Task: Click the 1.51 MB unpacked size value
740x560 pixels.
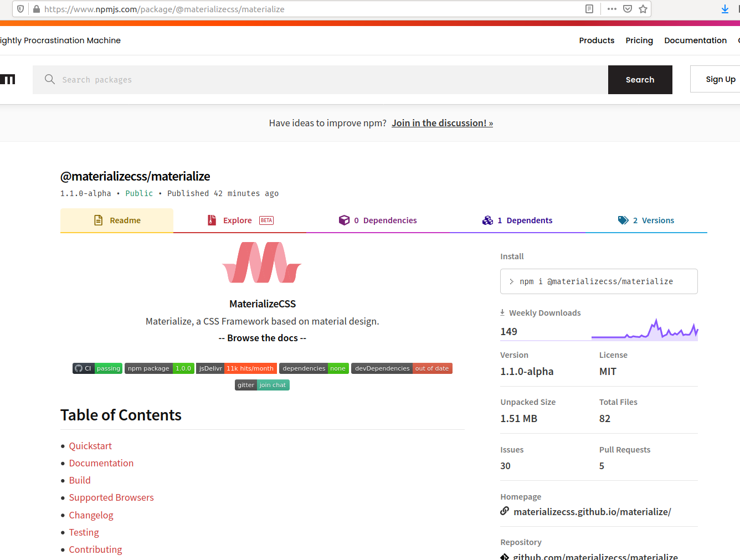Action: coord(518,419)
